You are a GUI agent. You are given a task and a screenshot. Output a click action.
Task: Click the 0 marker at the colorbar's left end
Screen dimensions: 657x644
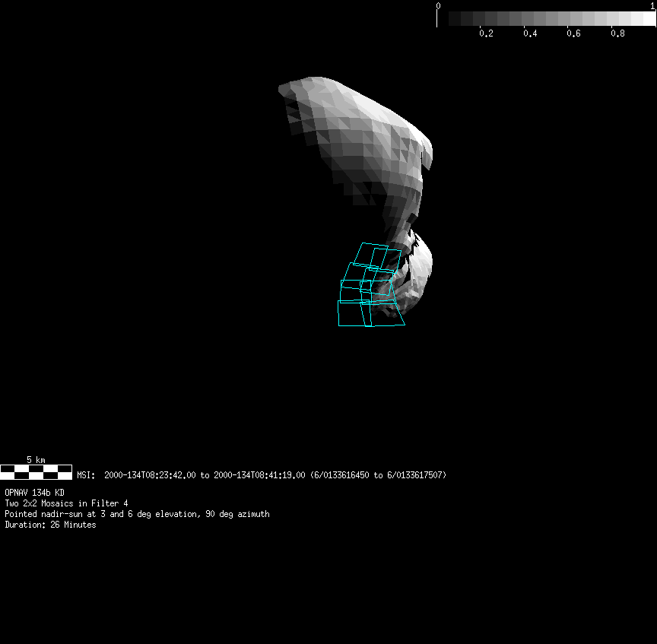click(x=438, y=5)
